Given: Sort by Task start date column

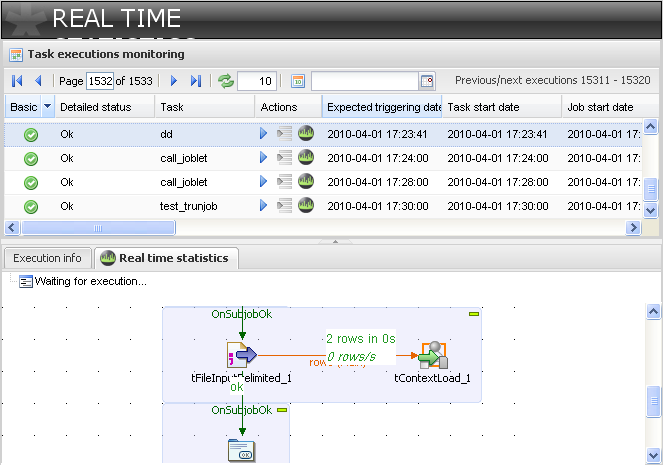Looking at the screenshot, I should (502, 107).
